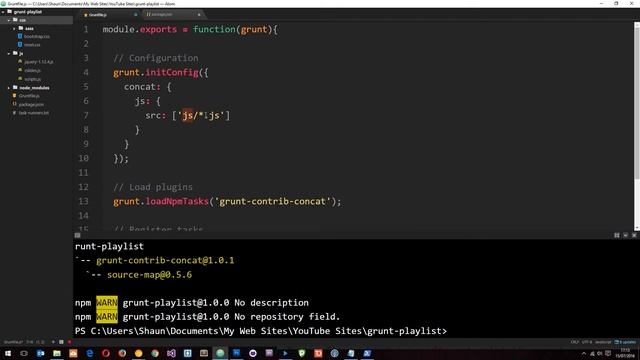The height and width of the screenshot is (360, 640).
Task: Expand the sass subfolder
Action: [14, 29]
